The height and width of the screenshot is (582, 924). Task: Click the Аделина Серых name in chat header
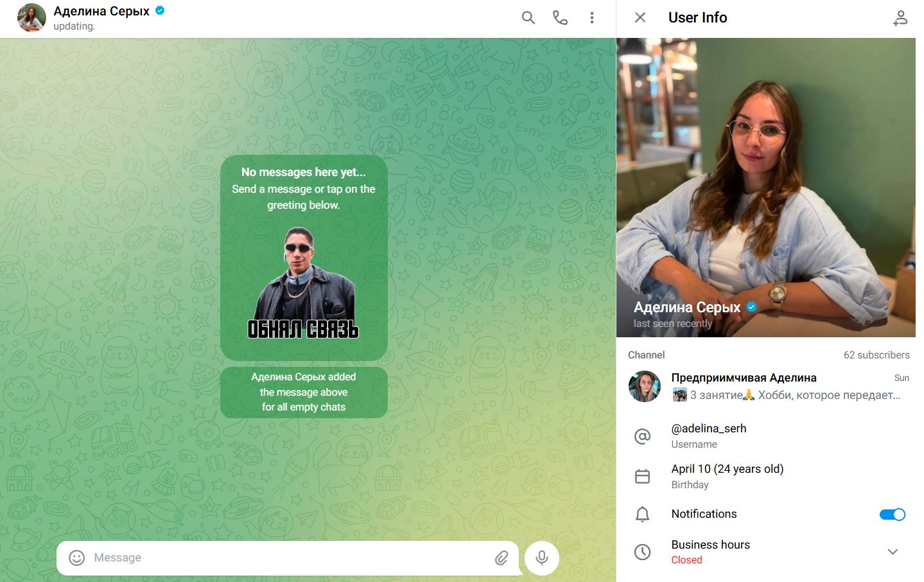tap(101, 12)
